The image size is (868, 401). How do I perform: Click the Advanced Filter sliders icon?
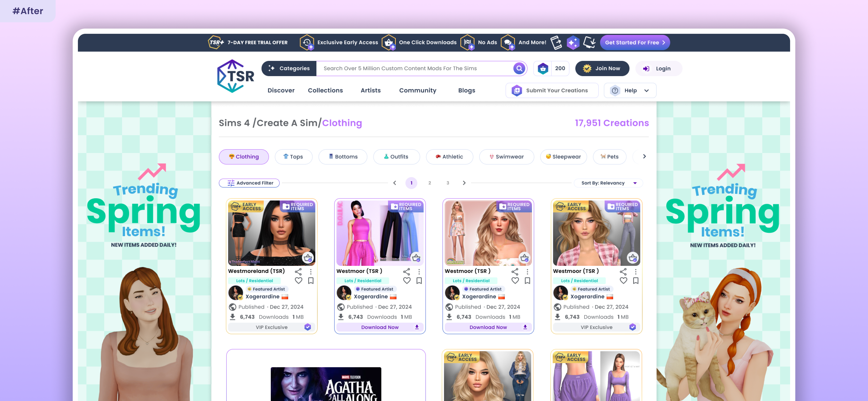(231, 183)
